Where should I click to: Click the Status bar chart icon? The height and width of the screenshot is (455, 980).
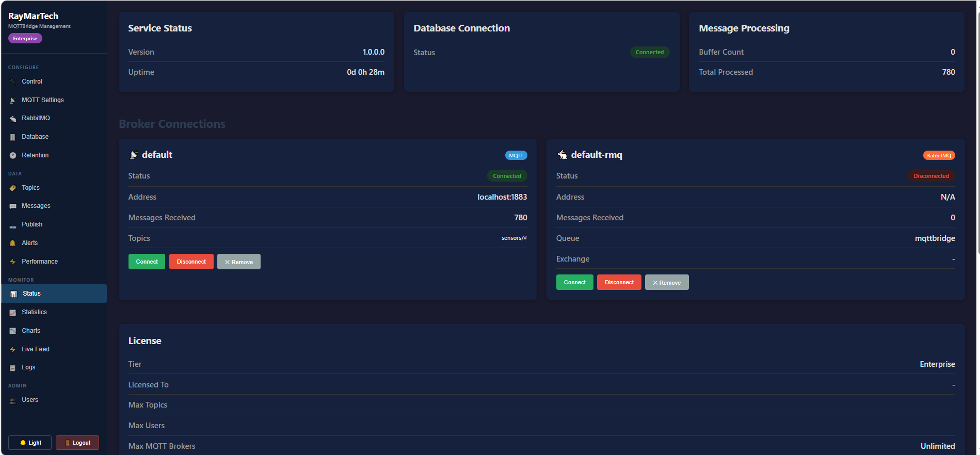(x=14, y=294)
